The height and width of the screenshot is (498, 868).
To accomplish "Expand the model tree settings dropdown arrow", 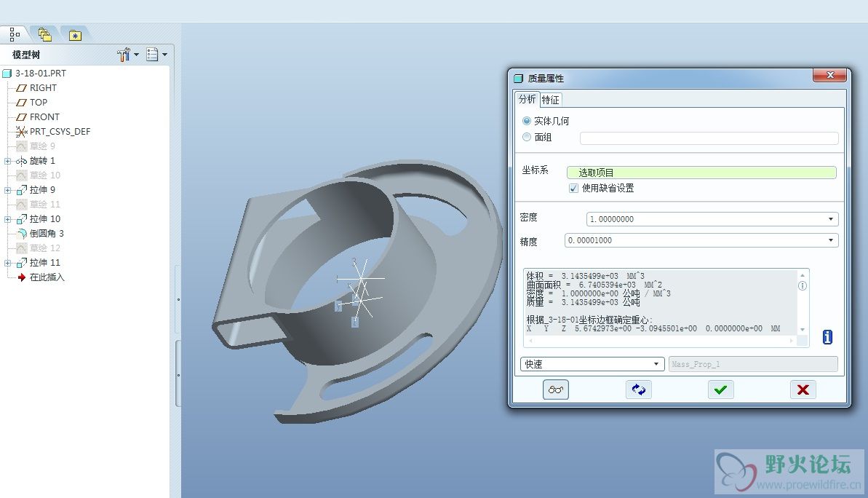I will click(136, 55).
